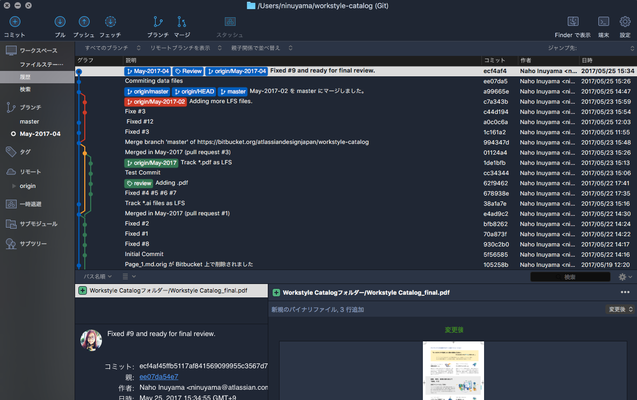
Task: Open Show in Finder (Finder で表示) icon
Action: click(x=573, y=22)
